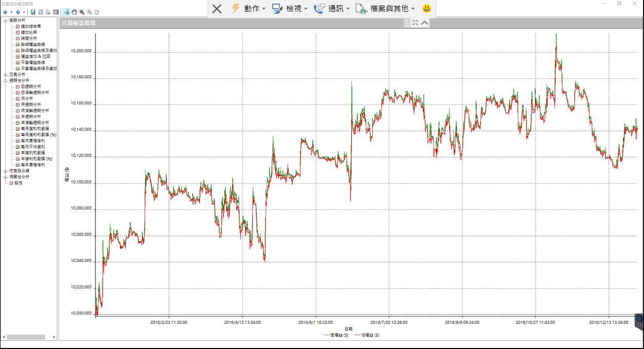Select 平倉權益曲線 chart item
This screenshot has height=349, width=644.
tap(33, 63)
